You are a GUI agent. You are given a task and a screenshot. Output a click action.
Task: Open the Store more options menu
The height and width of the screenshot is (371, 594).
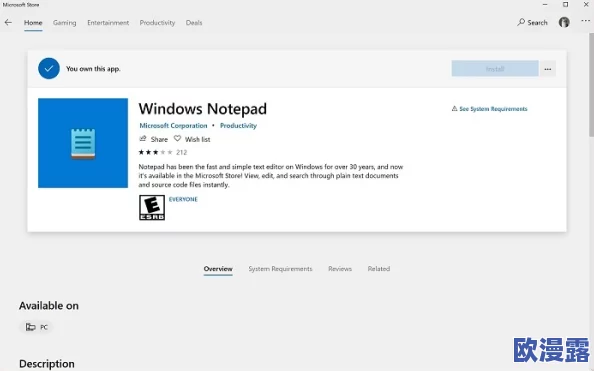pyautogui.click(x=585, y=21)
